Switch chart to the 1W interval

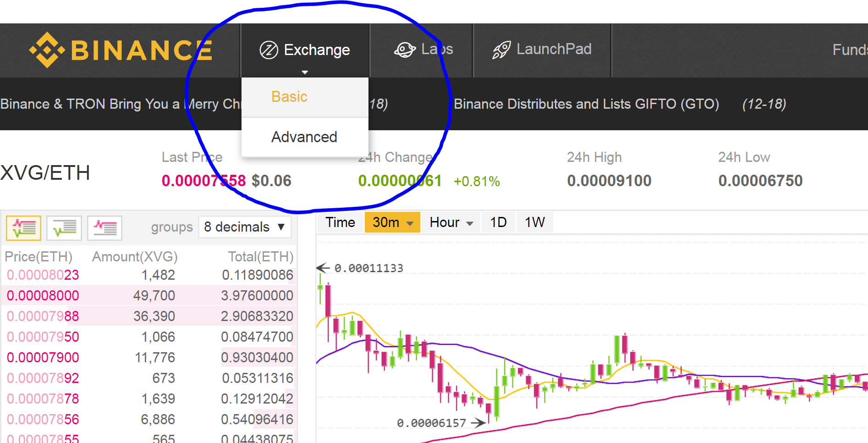[x=534, y=222]
